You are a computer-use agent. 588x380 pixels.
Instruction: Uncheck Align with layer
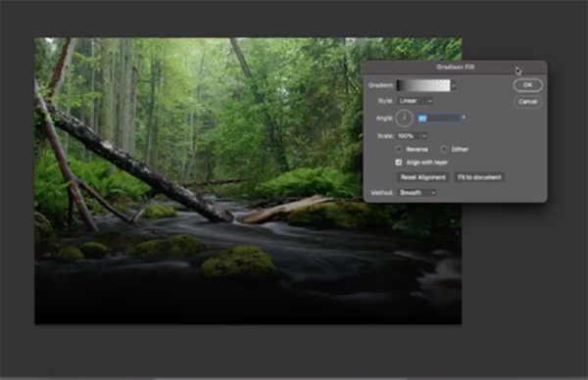pos(399,163)
